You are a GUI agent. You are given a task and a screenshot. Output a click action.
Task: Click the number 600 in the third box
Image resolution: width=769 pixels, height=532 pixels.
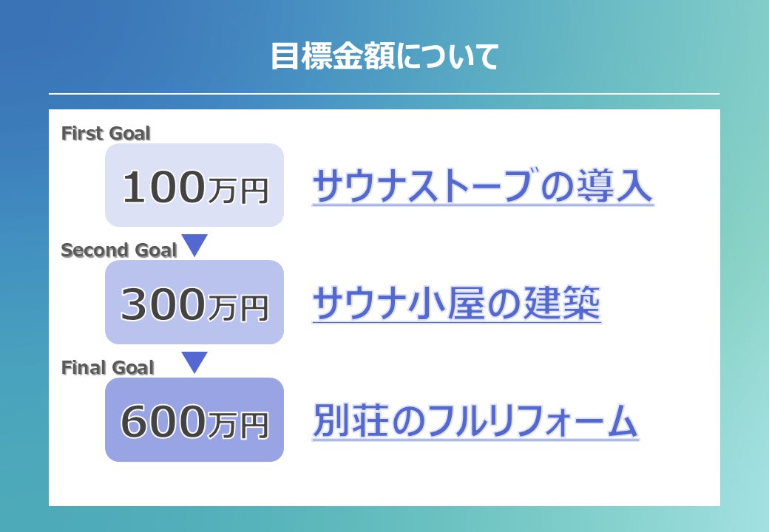163,421
